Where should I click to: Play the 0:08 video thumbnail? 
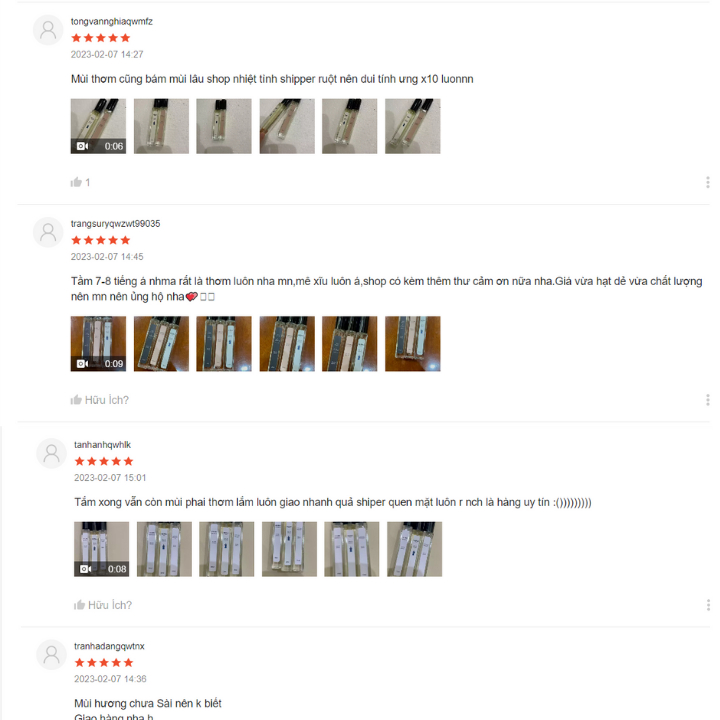pos(101,549)
